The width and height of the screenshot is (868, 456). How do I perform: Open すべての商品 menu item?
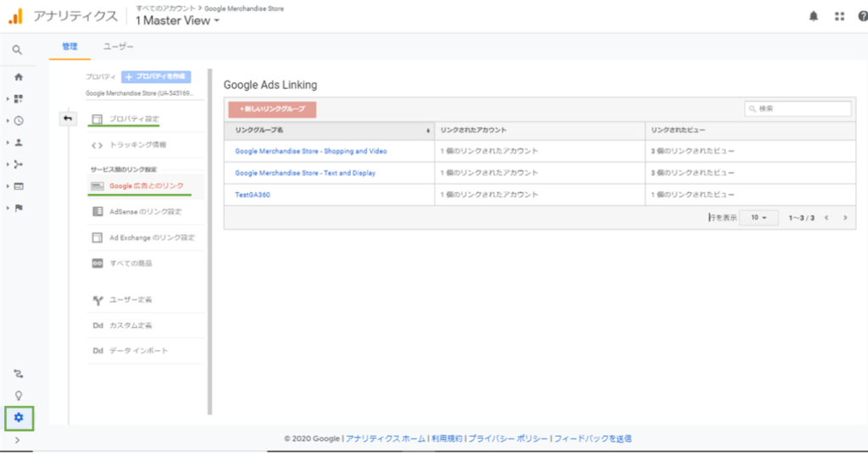pyautogui.click(x=131, y=264)
